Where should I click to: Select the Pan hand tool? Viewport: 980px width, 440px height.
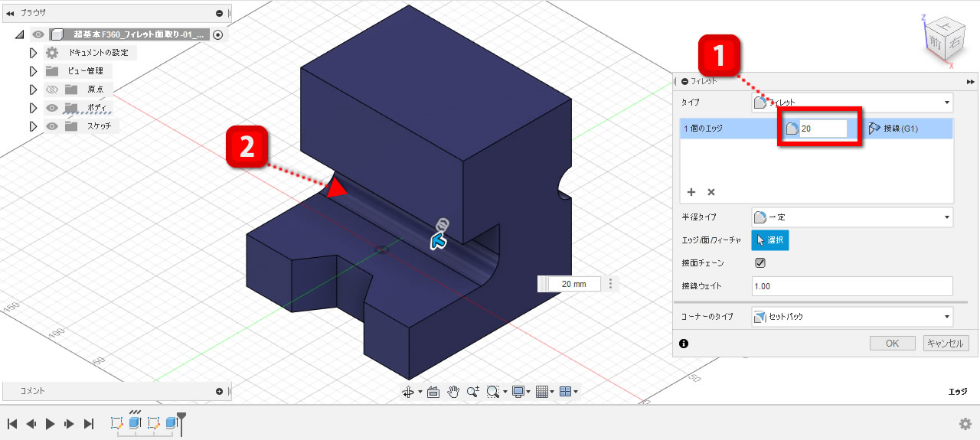point(453,391)
